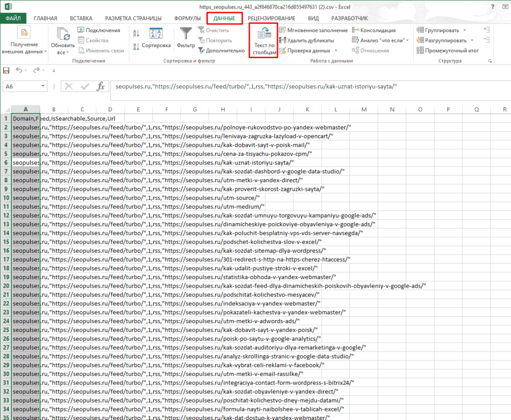Expand the Получение внешних данных dropdown

click(x=45, y=51)
